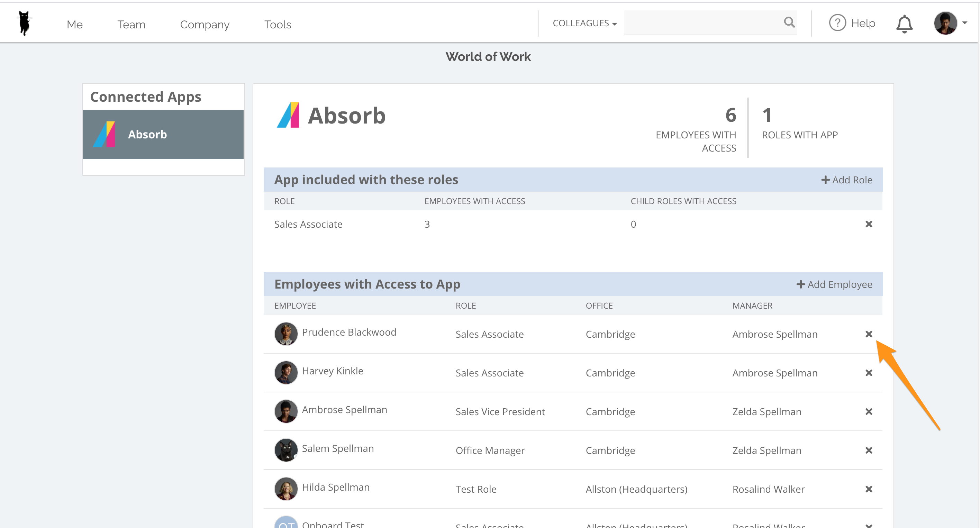Open the Me menu
The height and width of the screenshot is (528, 980).
(x=74, y=24)
